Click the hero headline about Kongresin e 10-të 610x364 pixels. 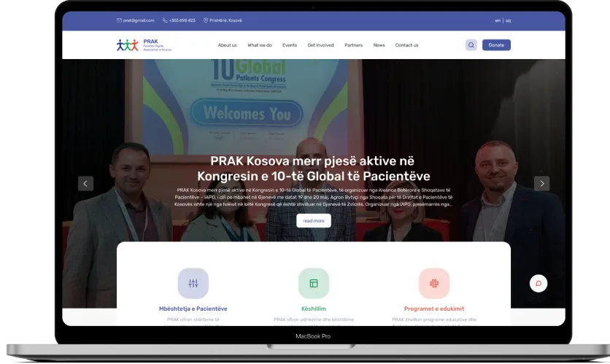[x=314, y=169]
